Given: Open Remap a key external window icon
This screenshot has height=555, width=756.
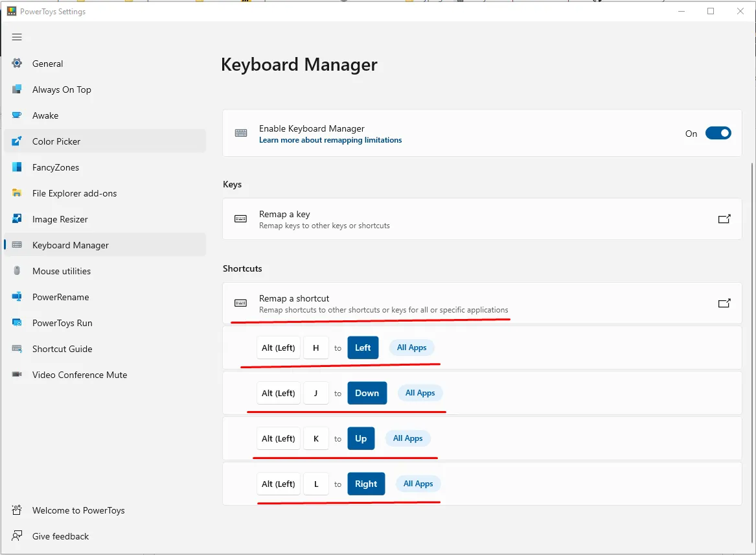Looking at the screenshot, I should [725, 219].
